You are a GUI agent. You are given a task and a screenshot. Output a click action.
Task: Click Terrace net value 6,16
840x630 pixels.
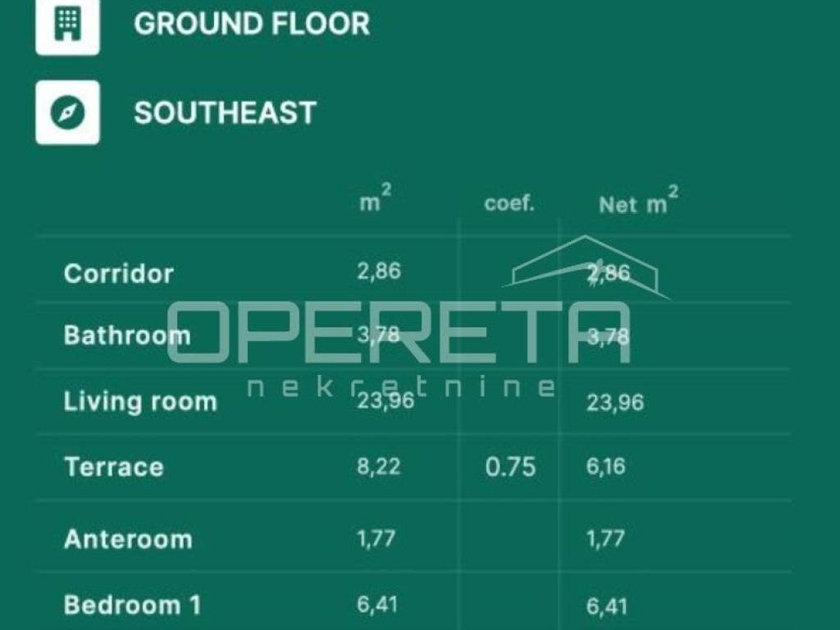606,466
